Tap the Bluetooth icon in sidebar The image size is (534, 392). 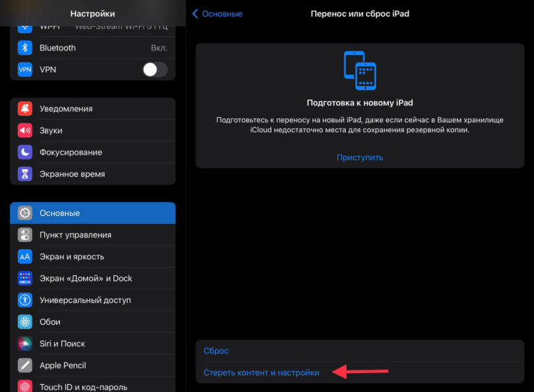coord(25,48)
